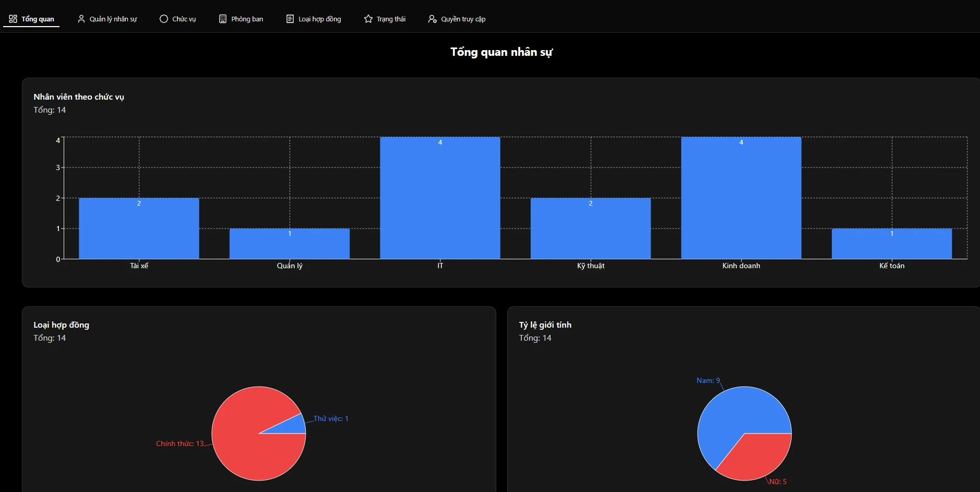
Task: Click the document icon for Loại hợp đồng
Action: coord(290,19)
